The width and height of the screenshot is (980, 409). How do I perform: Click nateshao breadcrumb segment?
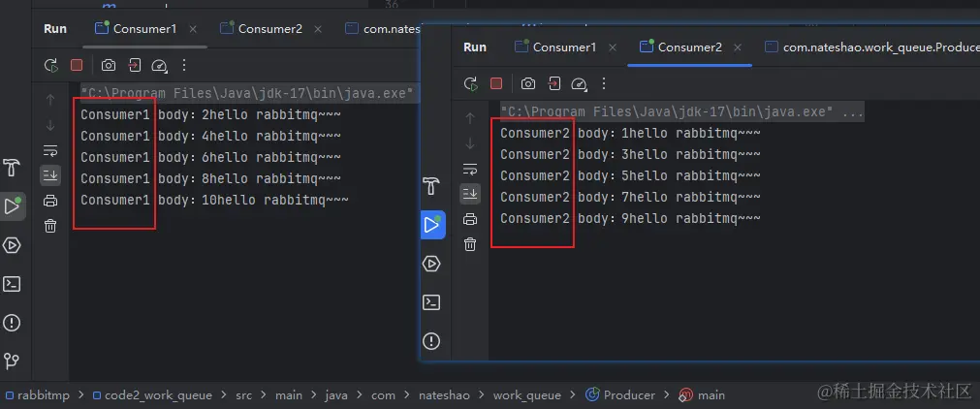(x=444, y=395)
